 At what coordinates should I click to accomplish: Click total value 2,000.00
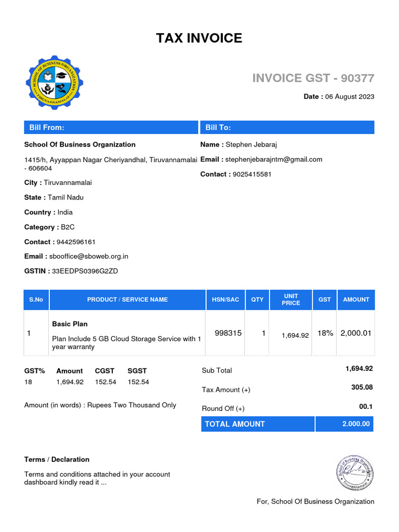[356, 424]
